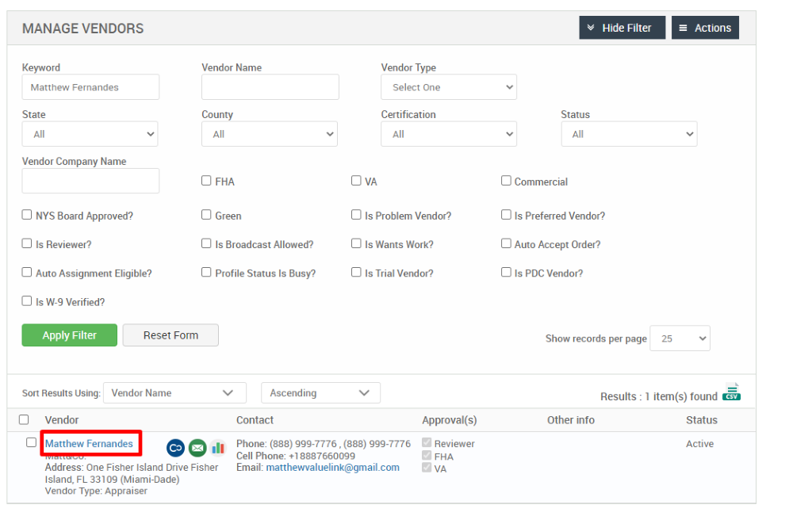Expand the Status filter dropdown

pyautogui.click(x=629, y=134)
